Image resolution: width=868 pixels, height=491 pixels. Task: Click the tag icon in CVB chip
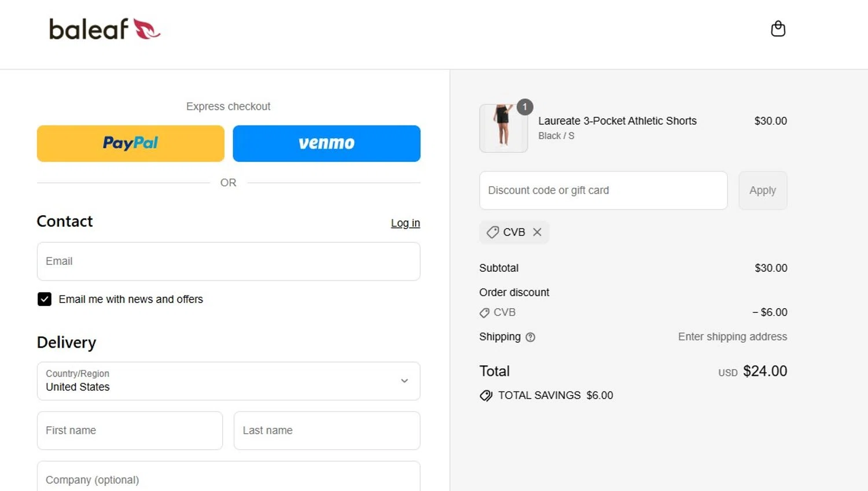pos(492,232)
